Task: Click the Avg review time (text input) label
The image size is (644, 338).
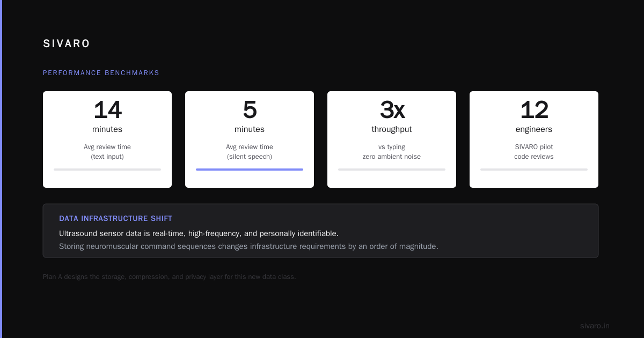Action: (107, 152)
